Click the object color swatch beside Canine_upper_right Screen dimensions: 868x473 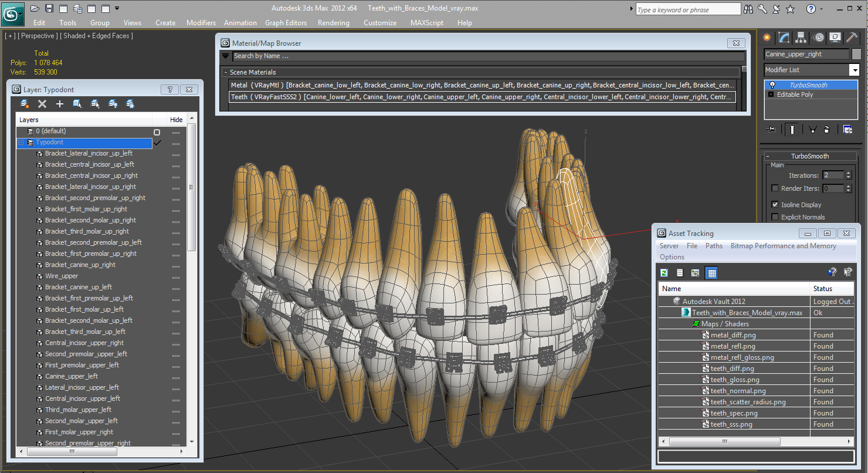point(856,54)
